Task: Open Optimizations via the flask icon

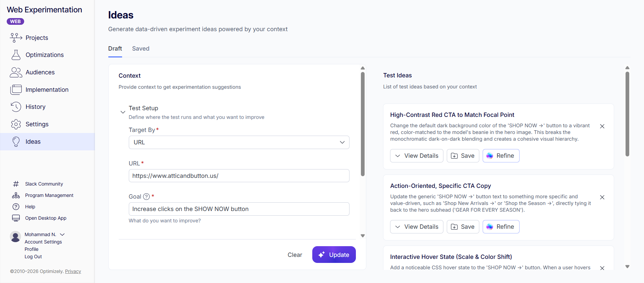Action: [x=16, y=55]
